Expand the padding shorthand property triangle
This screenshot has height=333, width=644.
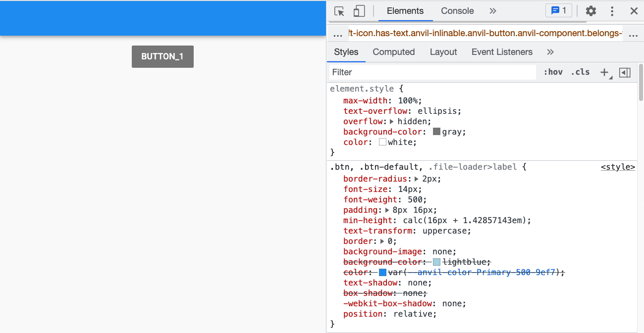click(x=387, y=210)
